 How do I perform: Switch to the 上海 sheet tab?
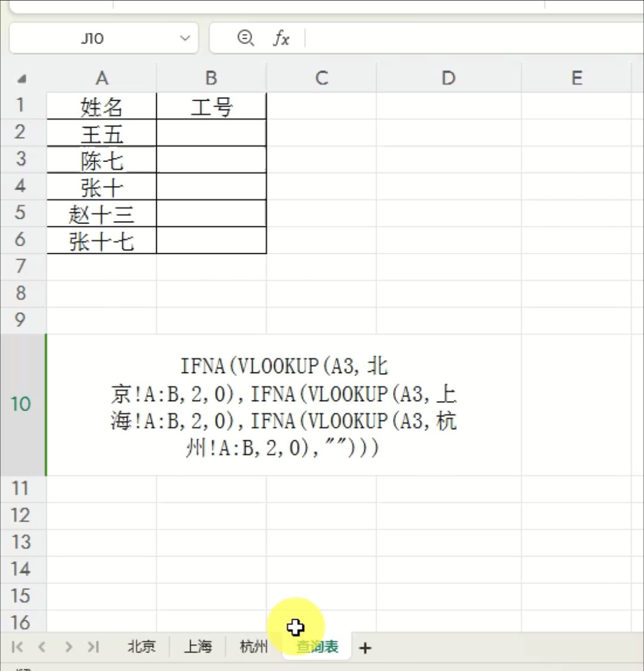click(199, 647)
